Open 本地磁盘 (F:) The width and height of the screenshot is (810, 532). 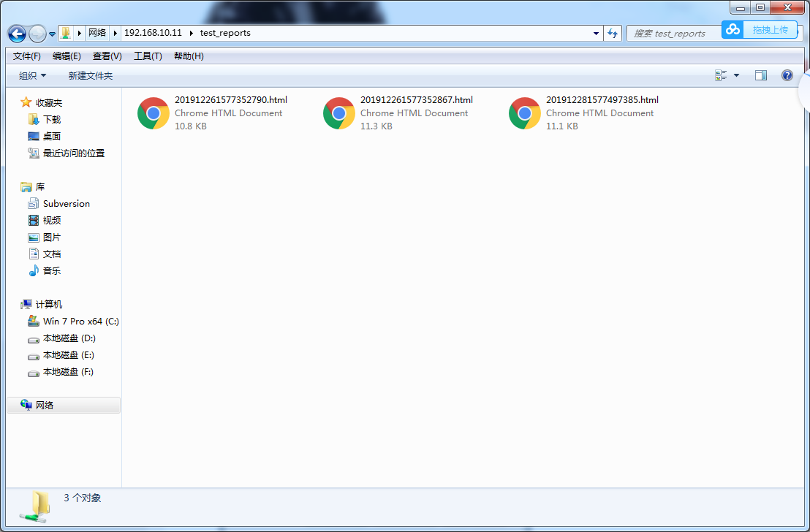pos(68,372)
